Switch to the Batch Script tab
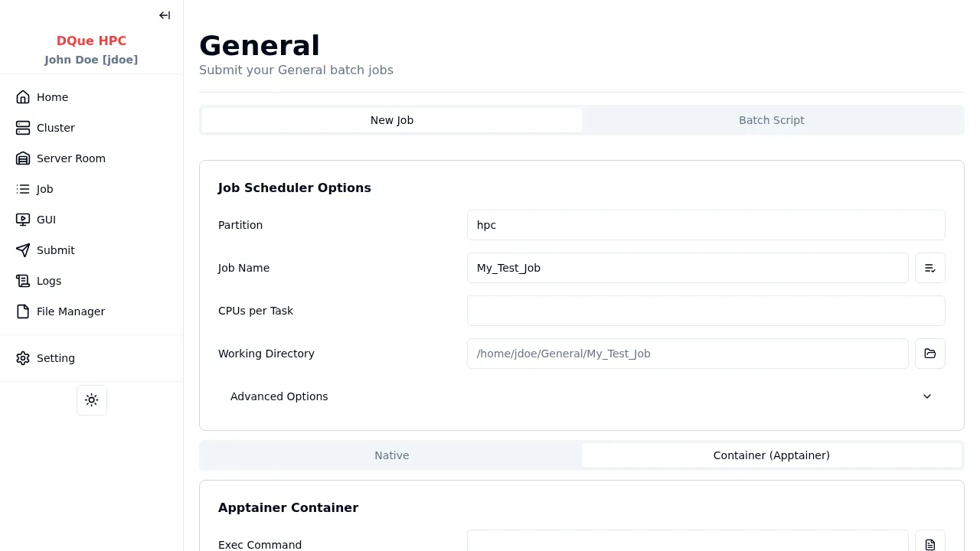Image resolution: width=980 pixels, height=551 pixels. coord(771,120)
